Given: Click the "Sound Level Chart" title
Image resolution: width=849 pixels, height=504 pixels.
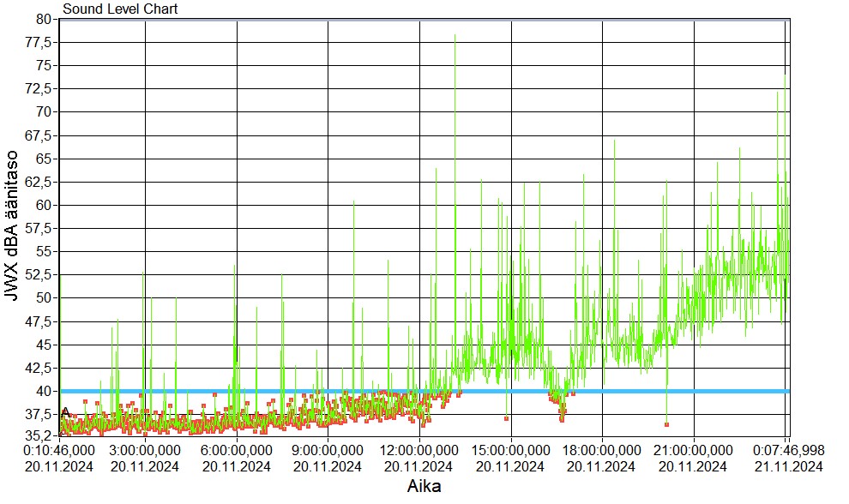Looking at the screenshot, I should 120,9.
